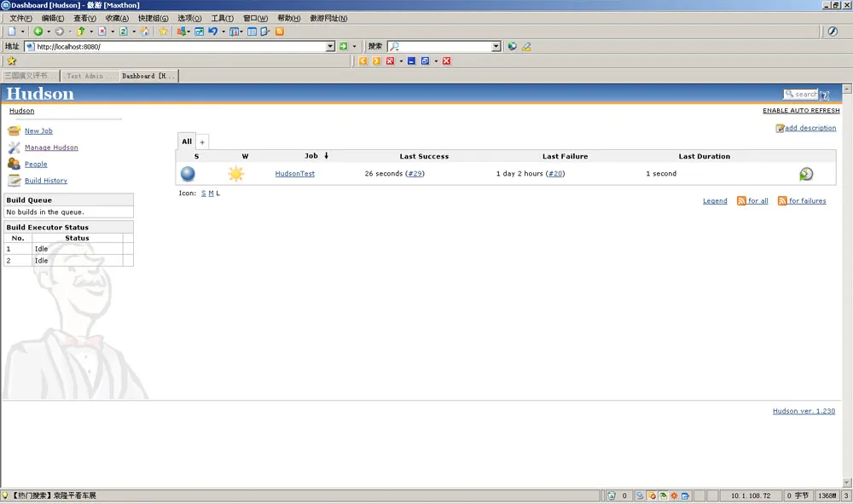Click the search help question mark icon

click(x=825, y=95)
